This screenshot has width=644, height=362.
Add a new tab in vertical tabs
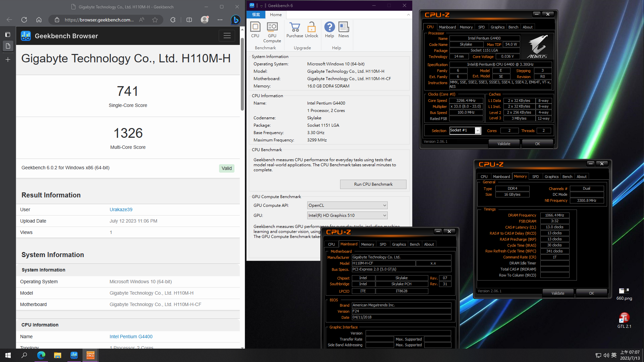click(8, 60)
